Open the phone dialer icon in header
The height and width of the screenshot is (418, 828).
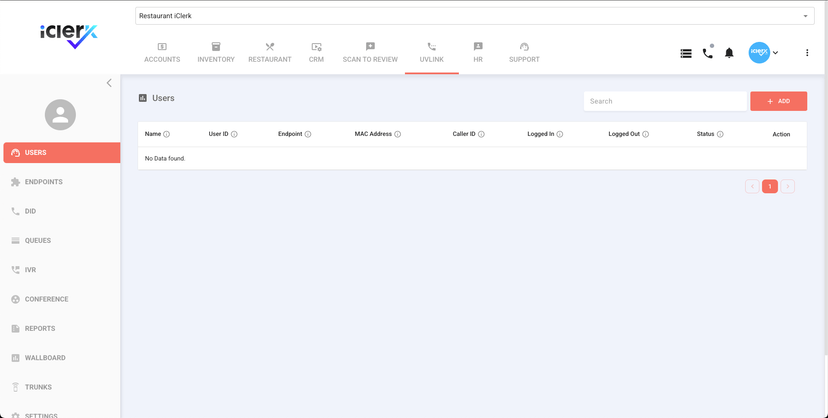coord(708,53)
